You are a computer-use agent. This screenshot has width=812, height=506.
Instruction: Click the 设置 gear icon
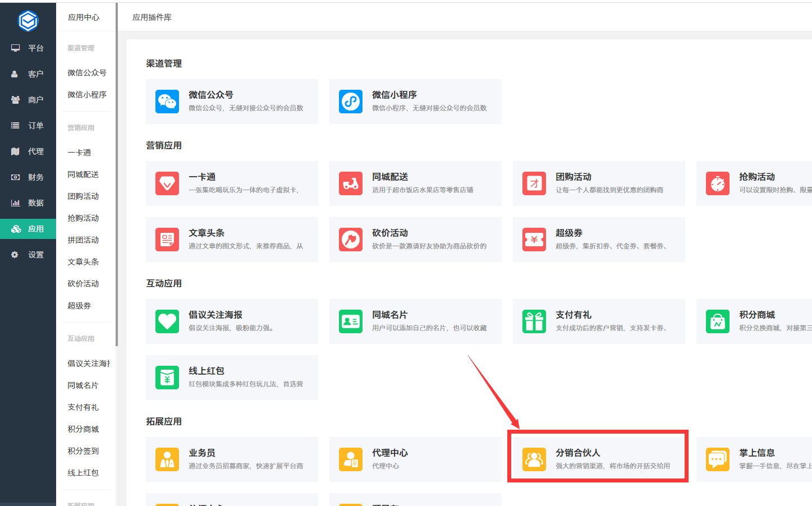pos(15,255)
